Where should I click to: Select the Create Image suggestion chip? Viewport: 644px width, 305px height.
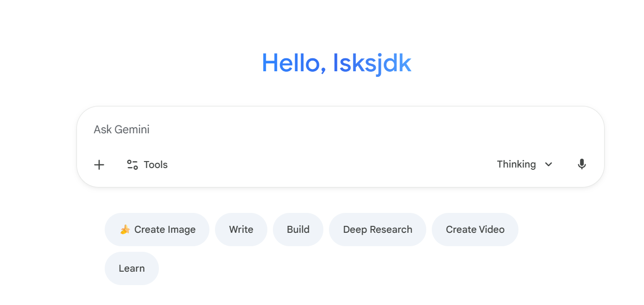pos(157,230)
